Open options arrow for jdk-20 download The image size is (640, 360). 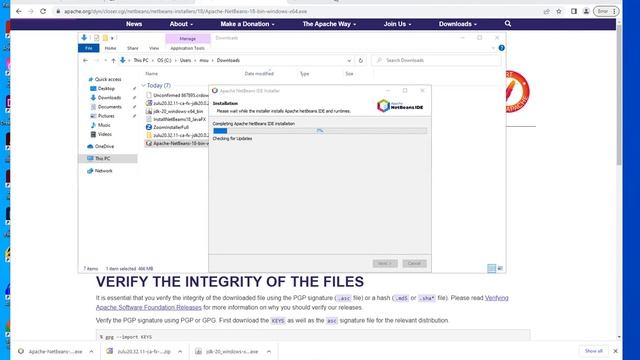click(x=269, y=351)
